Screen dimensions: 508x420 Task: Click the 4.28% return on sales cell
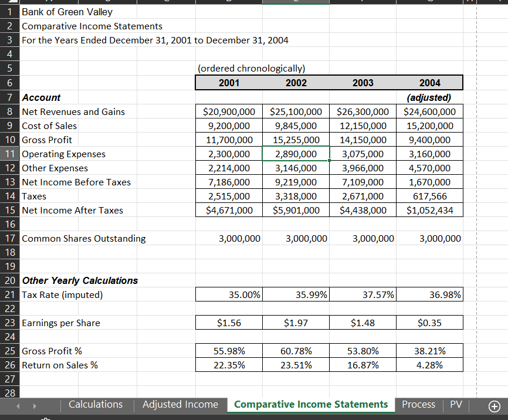coord(429,365)
